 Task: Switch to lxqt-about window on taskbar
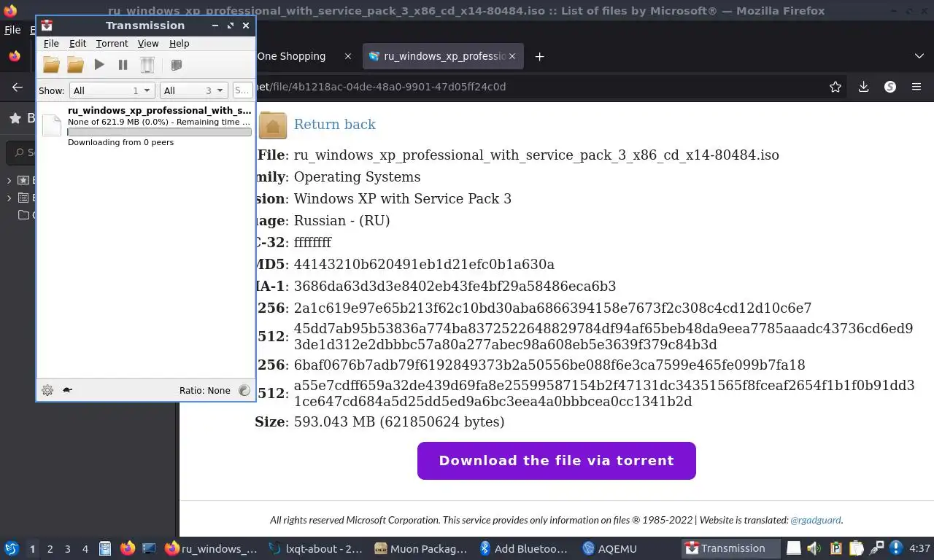316,548
